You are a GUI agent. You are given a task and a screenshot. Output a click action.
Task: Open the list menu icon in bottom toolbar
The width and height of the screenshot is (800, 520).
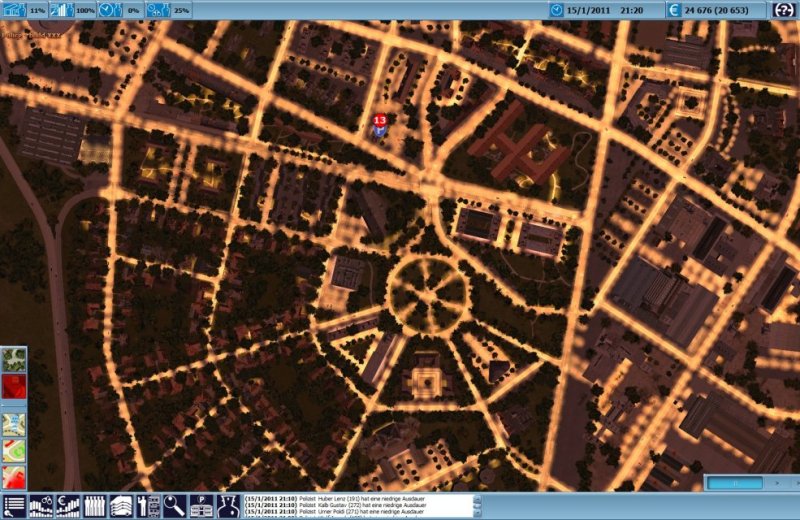point(14,506)
